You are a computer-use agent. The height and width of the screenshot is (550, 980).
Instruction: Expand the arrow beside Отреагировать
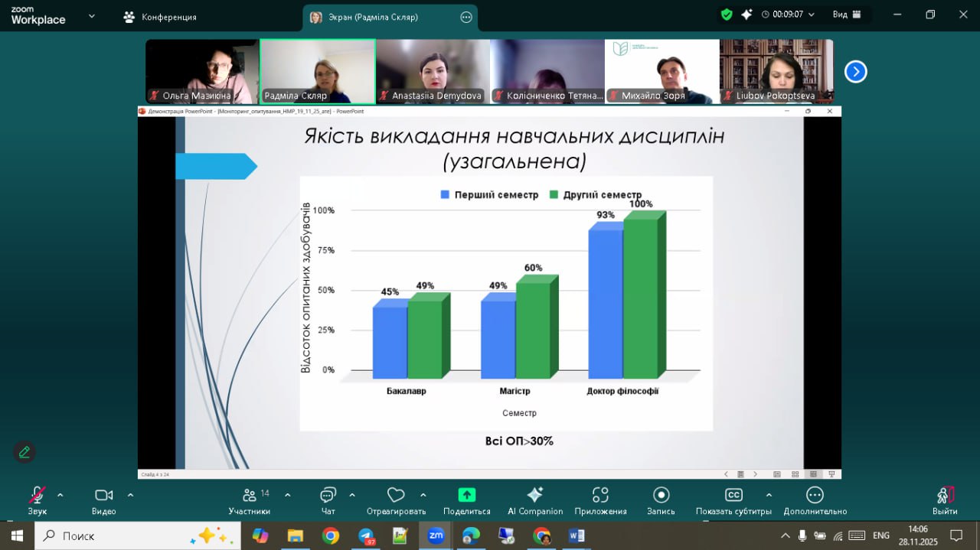(x=423, y=495)
